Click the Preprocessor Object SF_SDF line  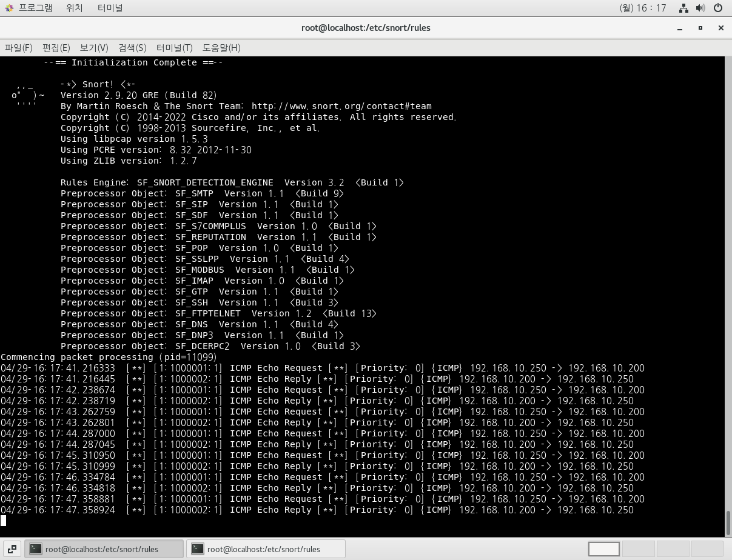(x=200, y=215)
